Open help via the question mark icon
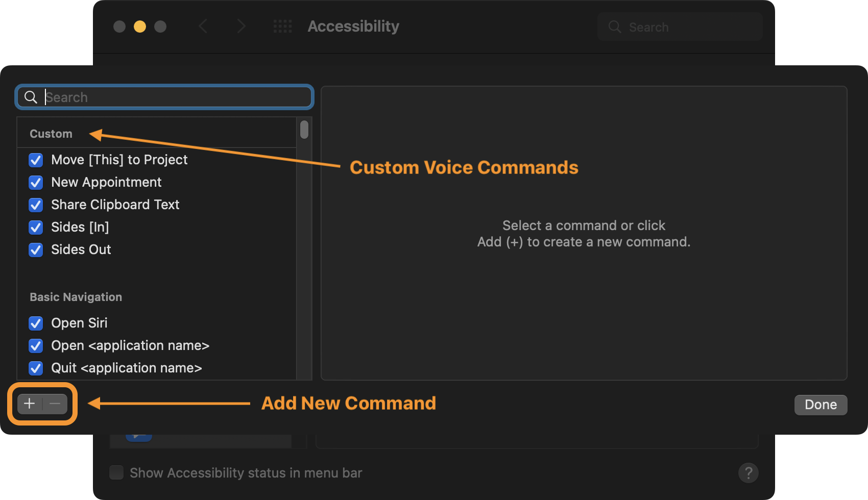 tap(749, 473)
